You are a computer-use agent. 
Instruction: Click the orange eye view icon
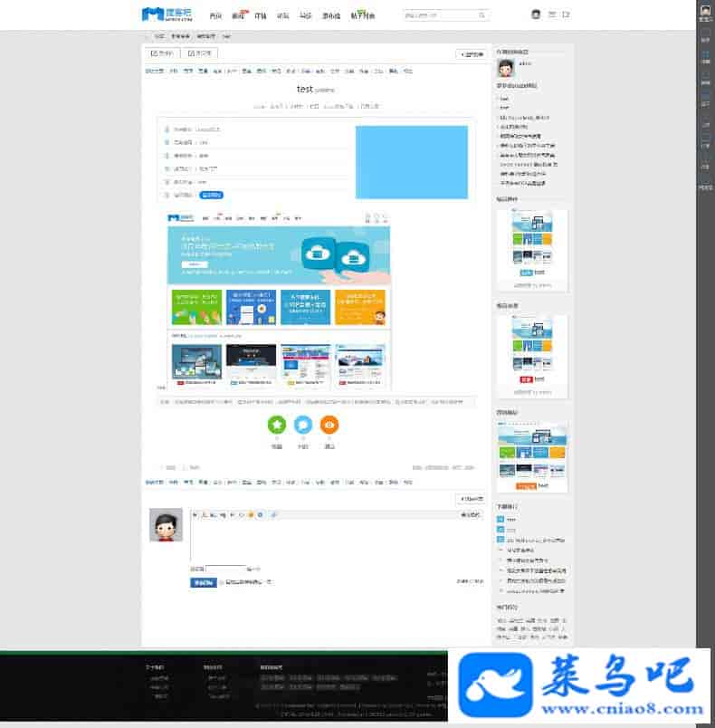click(x=329, y=424)
